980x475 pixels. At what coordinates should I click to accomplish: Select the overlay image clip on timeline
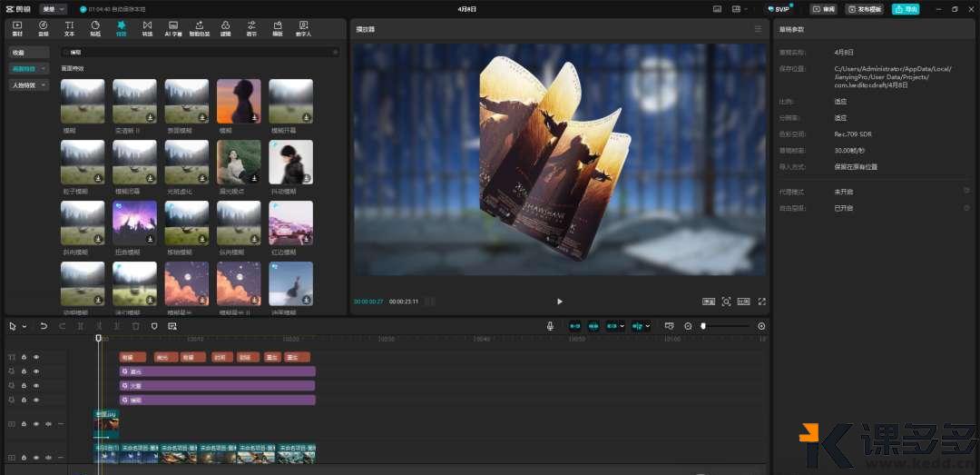(105, 423)
